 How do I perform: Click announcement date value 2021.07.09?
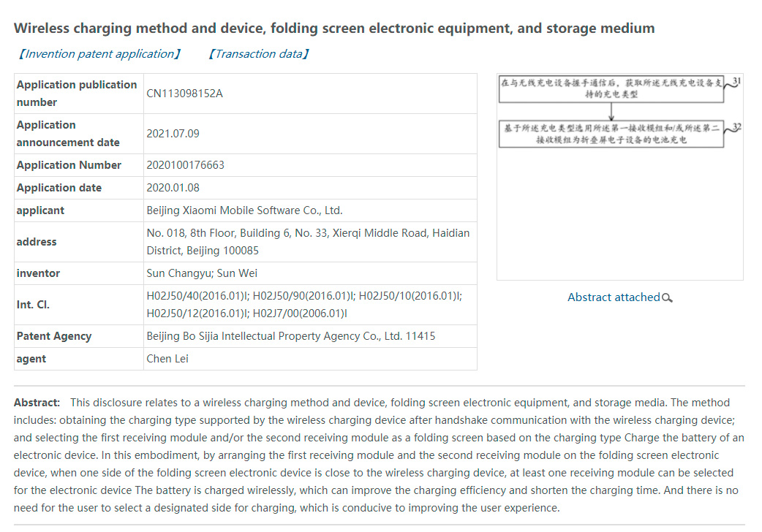(x=173, y=134)
